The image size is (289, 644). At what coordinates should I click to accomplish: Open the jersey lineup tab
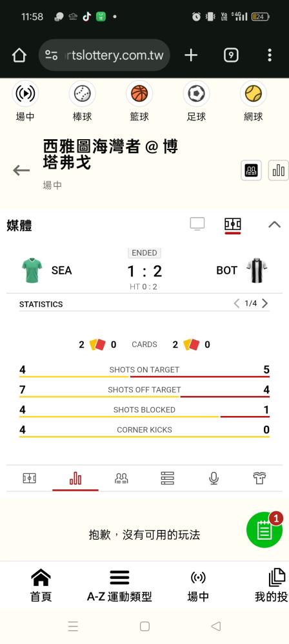(x=259, y=478)
